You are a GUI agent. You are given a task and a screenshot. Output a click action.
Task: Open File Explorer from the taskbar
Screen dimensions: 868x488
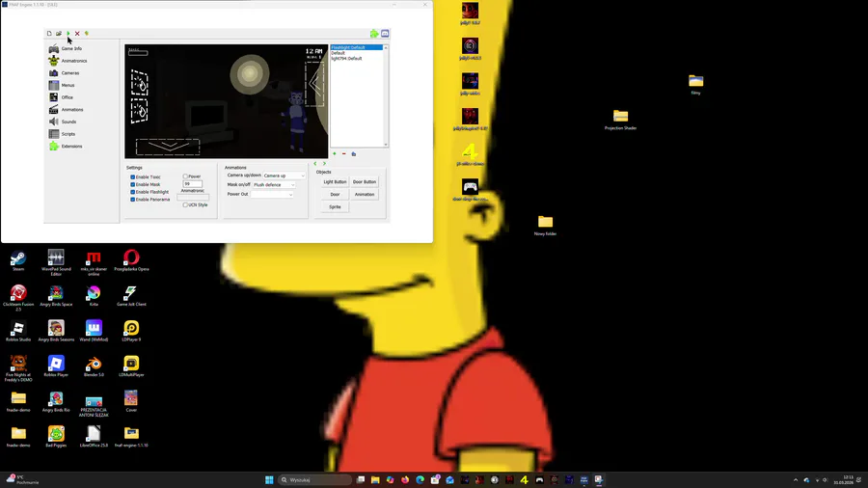[375, 479]
